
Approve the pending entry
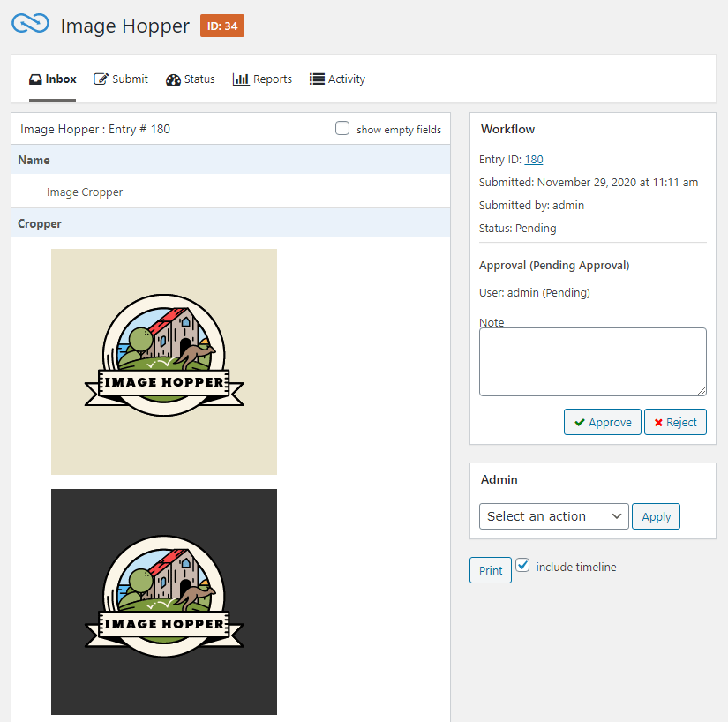point(603,422)
